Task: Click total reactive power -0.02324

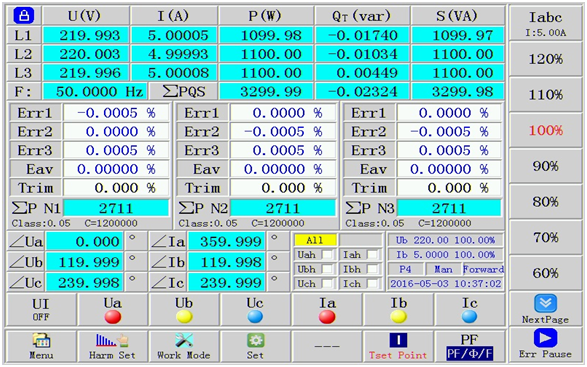Action: 363,91
